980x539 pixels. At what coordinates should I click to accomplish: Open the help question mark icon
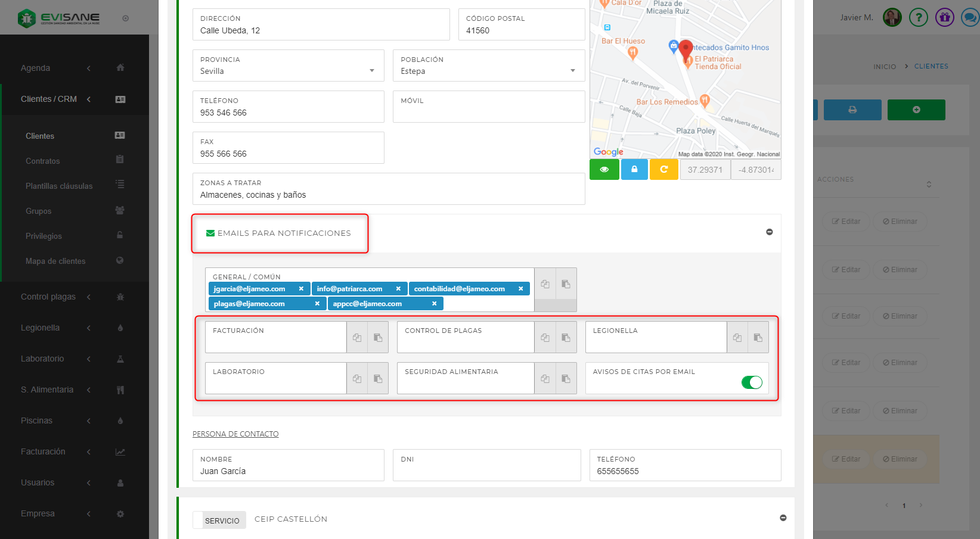[918, 18]
